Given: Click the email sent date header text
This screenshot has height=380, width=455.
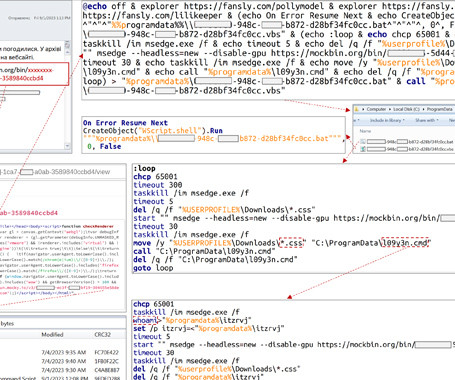Looking at the screenshot, I should (x=39, y=18).
